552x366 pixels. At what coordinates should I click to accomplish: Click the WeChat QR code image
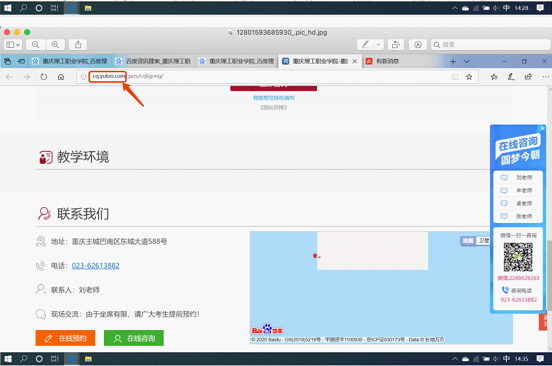click(x=518, y=257)
